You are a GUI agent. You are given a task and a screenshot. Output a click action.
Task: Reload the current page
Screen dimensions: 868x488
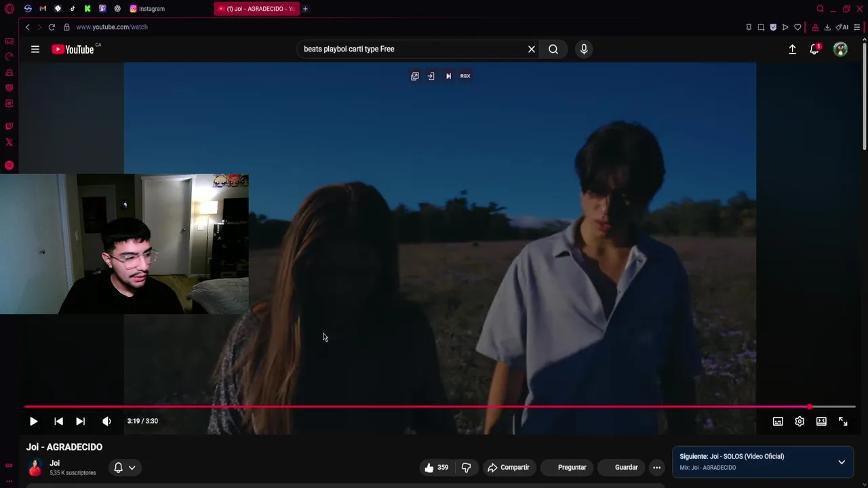click(52, 27)
